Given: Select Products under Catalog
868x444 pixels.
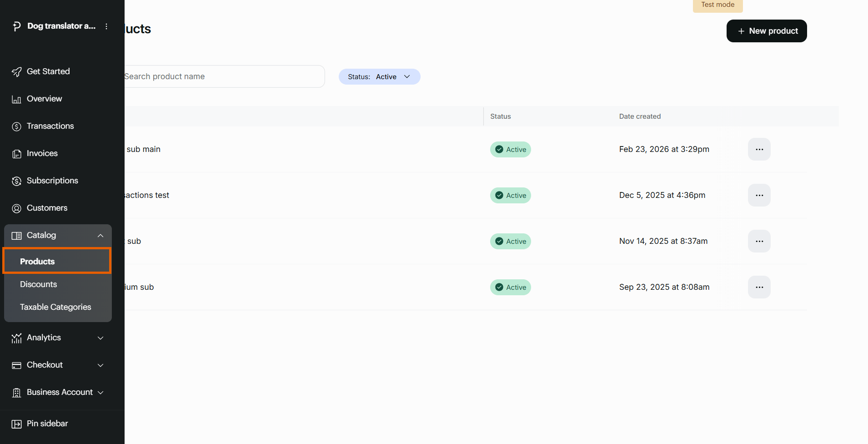Looking at the screenshot, I should [57, 261].
